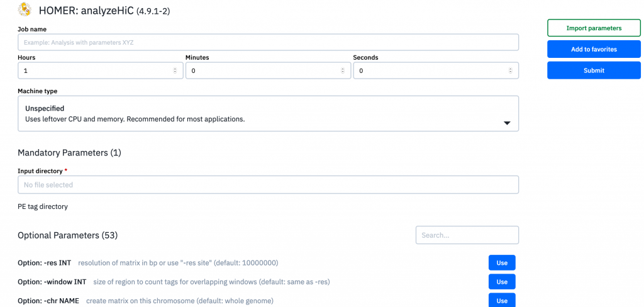Select the Input directory file field
This screenshot has width=644, height=307.
click(x=268, y=185)
